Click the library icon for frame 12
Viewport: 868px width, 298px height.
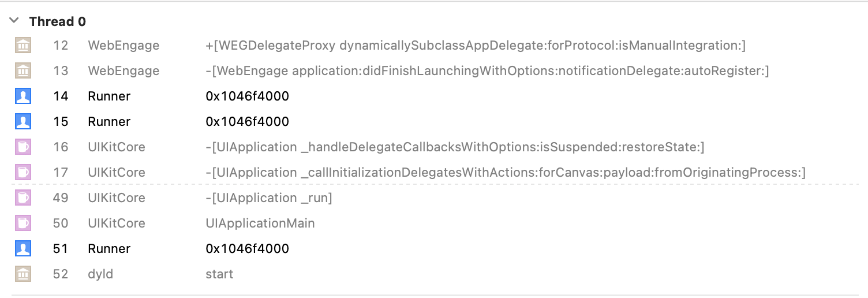[23, 45]
